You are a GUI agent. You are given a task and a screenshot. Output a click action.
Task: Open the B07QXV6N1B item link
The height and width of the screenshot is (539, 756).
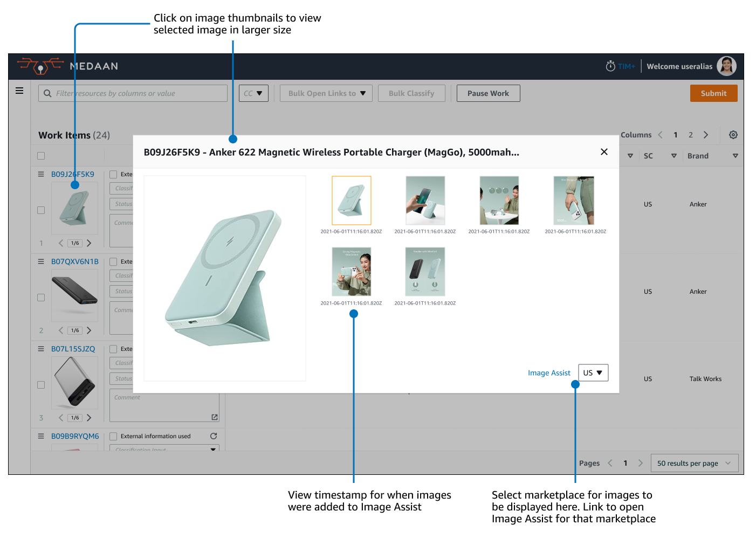(x=75, y=261)
